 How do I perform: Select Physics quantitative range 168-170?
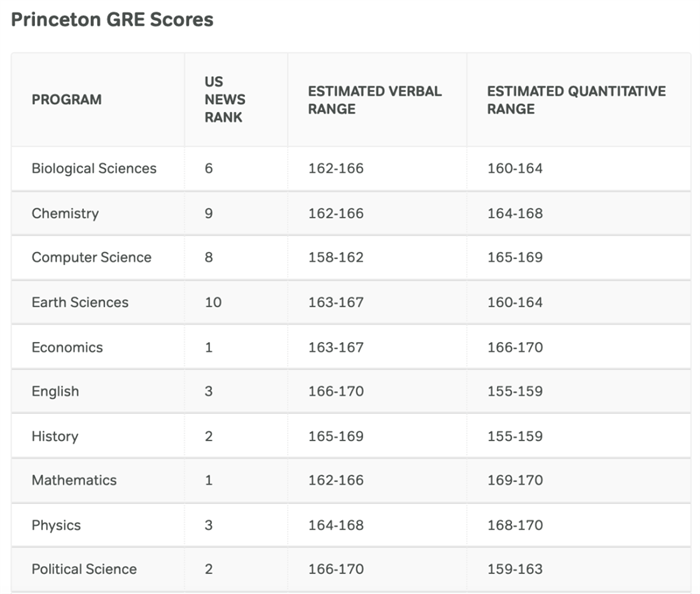pyautogui.click(x=515, y=525)
